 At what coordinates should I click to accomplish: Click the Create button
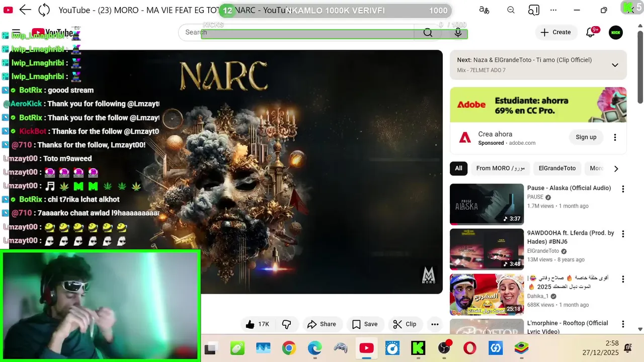pyautogui.click(x=555, y=32)
